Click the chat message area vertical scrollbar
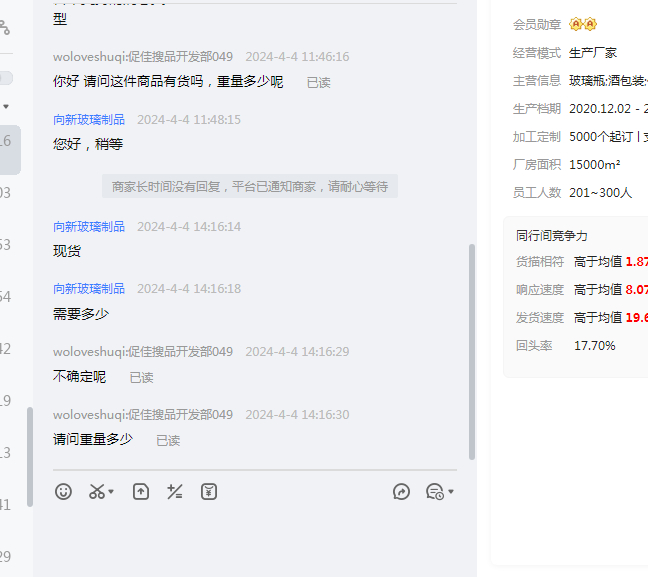Screen dimensions: 648x577 point(472,350)
